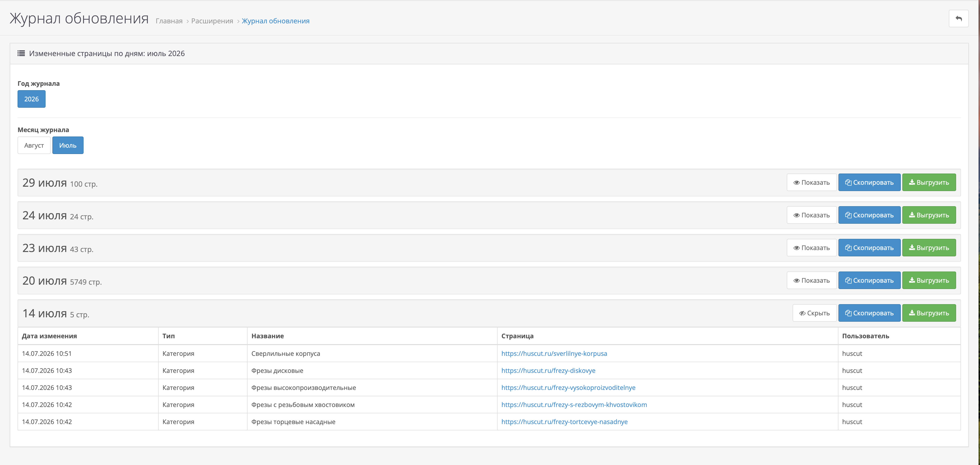Copy pages of 29 июля

[869, 182]
